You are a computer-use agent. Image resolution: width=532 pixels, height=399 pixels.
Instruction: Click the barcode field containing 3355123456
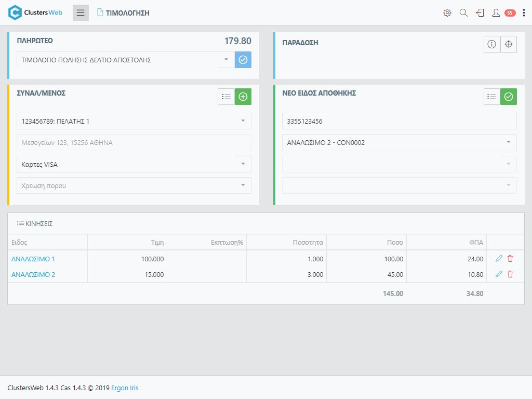coord(399,121)
